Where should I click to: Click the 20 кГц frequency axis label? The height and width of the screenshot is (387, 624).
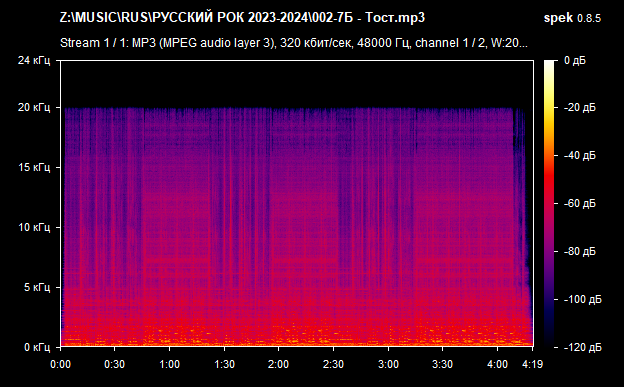(34, 108)
